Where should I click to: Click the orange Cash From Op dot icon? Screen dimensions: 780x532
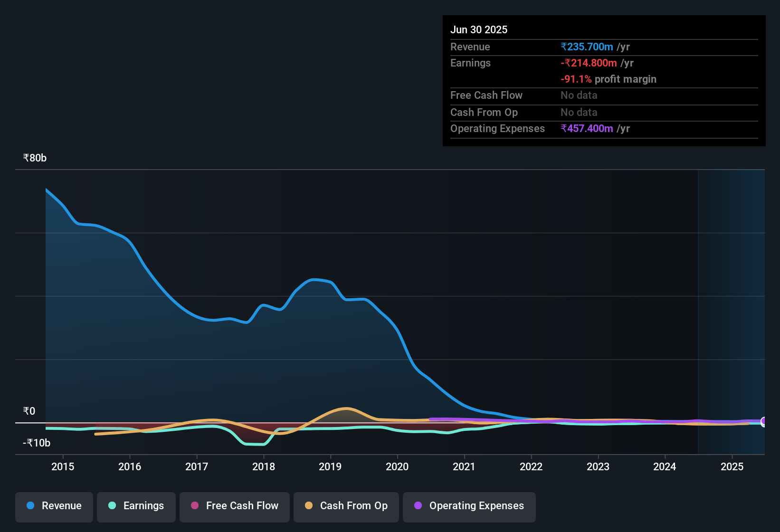[x=309, y=506]
